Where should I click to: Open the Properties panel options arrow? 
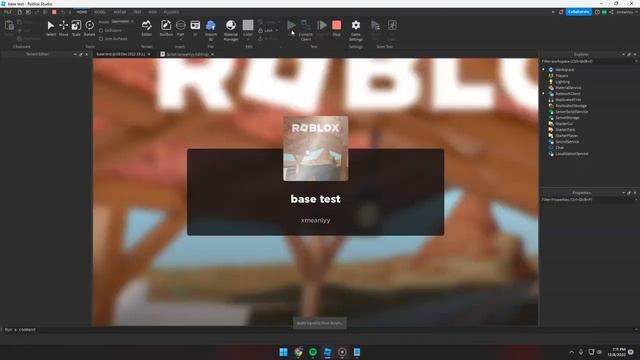[623, 193]
